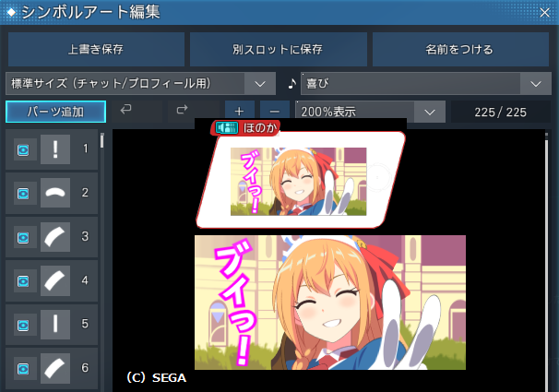Image resolution: width=559 pixels, height=392 pixels.
Task: Click the musical note sound icon
Action: click(x=292, y=84)
